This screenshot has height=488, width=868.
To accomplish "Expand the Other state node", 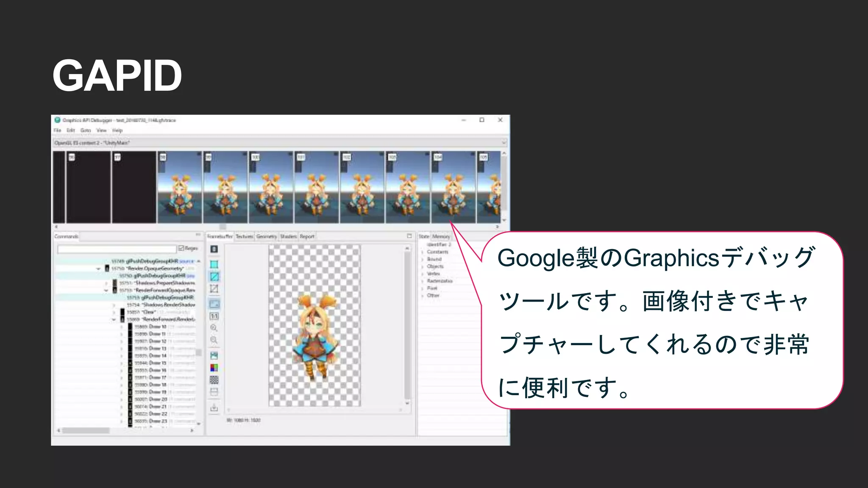I will coord(423,296).
